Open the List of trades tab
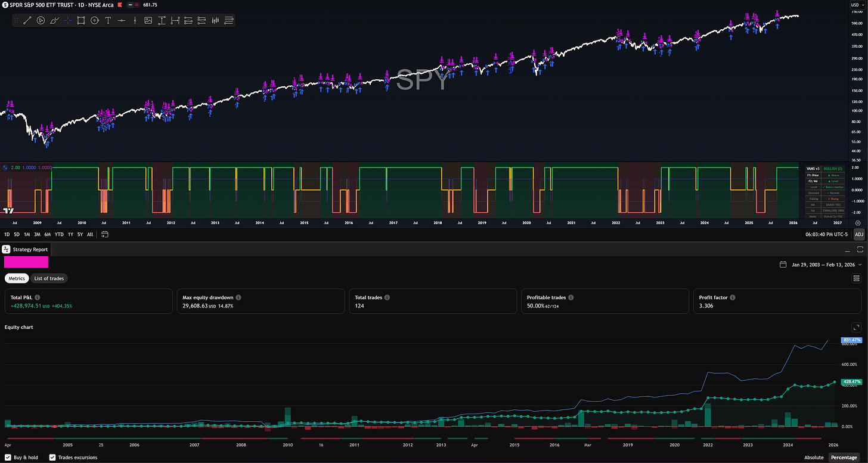The image size is (868, 463). pyautogui.click(x=49, y=278)
